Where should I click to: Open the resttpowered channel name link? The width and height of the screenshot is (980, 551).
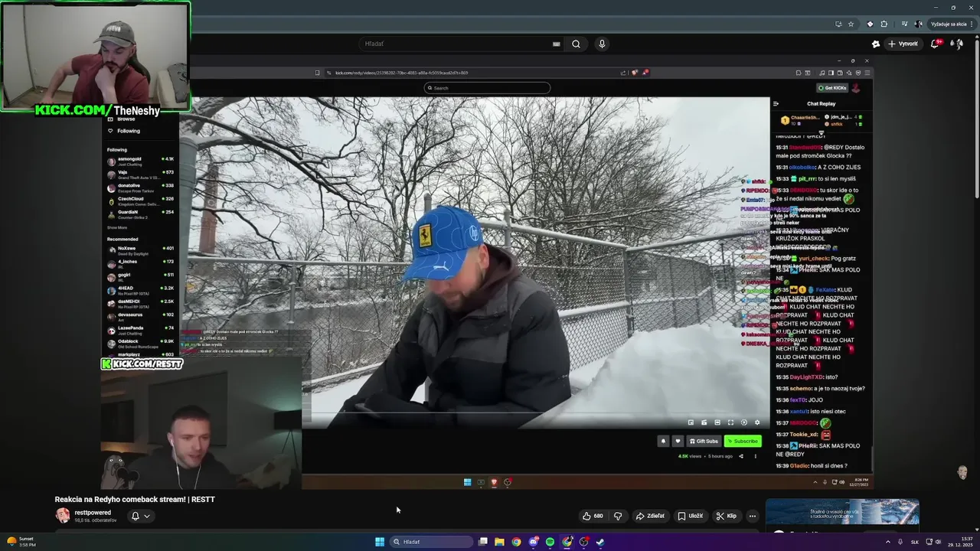(93, 512)
